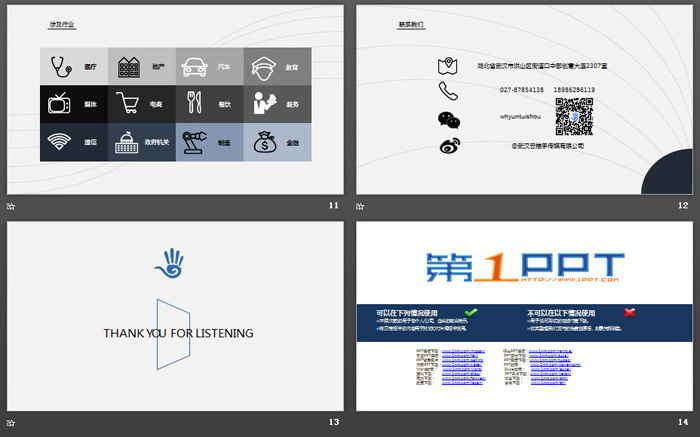Click the money bag finance icon

(x=264, y=141)
